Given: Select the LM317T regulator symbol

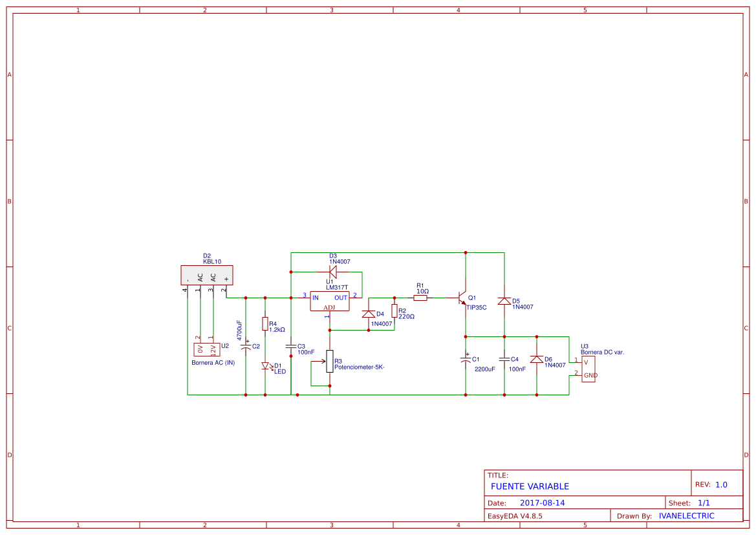Looking at the screenshot, I should (330, 302).
